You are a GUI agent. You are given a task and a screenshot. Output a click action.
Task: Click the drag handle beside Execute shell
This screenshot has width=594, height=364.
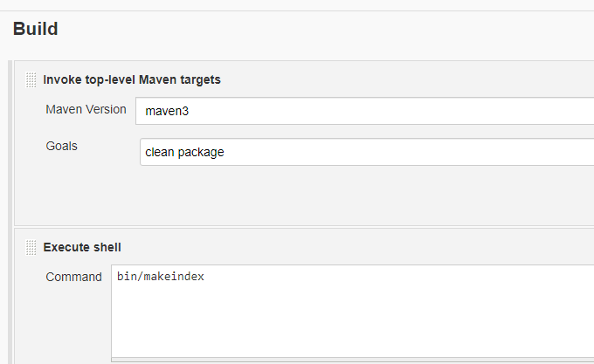pos(31,247)
